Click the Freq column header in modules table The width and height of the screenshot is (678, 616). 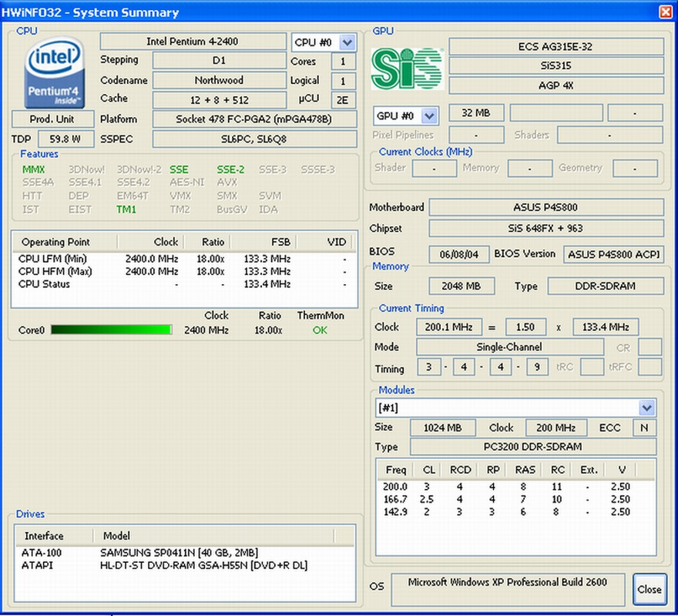click(x=394, y=470)
